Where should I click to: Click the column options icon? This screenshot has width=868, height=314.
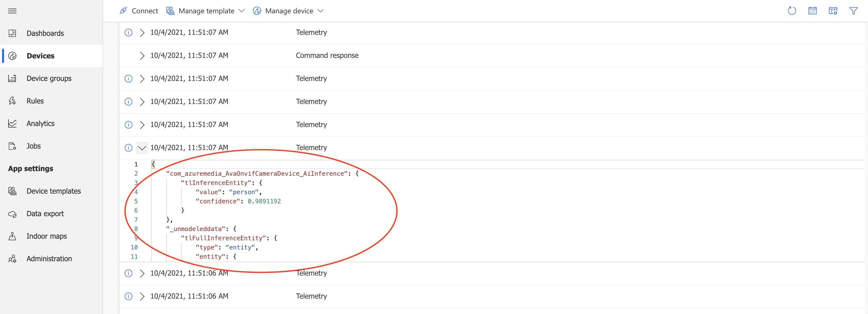click(833, 11)
